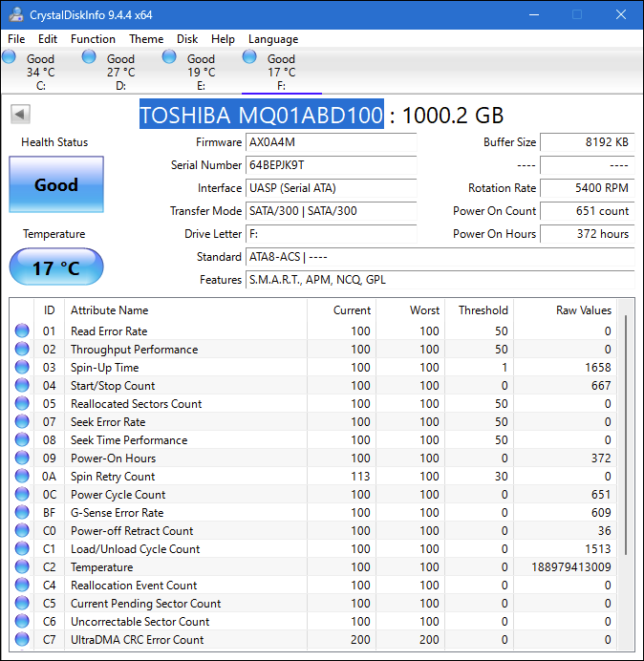Click the Standard field ATA8-ACS
Image resolution: width=644 pixels, height=661 pixels.
point(440,257)
